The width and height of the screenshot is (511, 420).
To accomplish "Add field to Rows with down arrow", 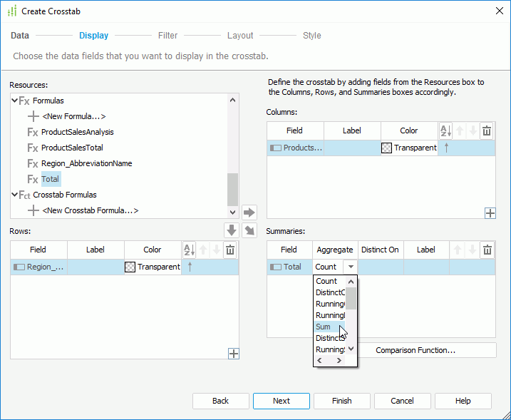I will pyautogui.click(x=232, y=230).
